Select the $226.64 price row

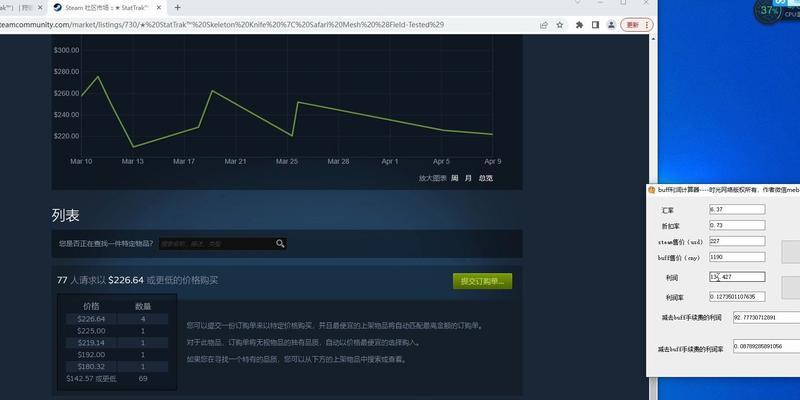pyautogui.click(x=117, y=319)
